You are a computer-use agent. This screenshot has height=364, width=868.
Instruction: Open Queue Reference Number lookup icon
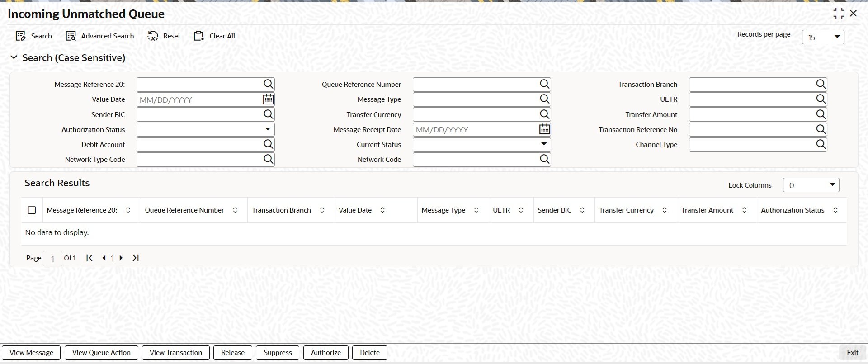tap(545, 84)
